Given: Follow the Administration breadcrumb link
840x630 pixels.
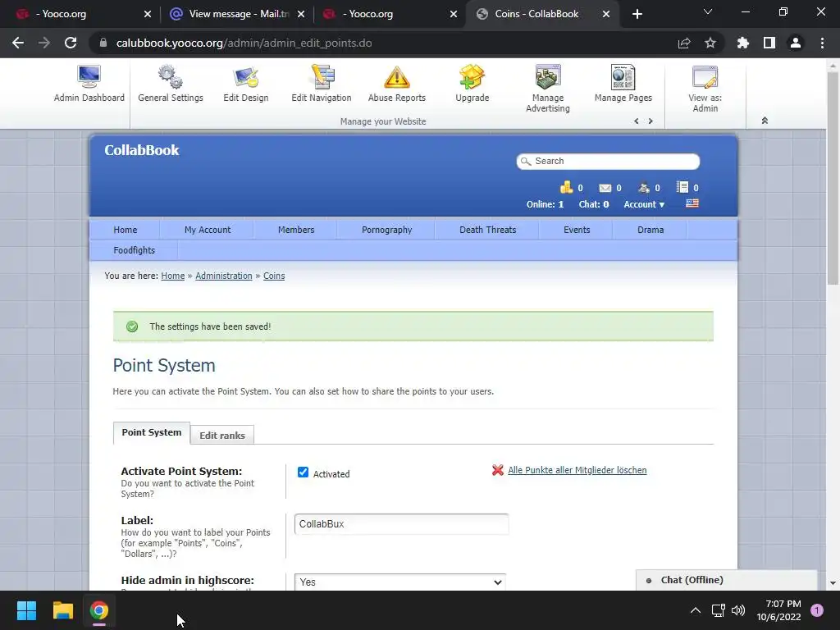Looking at the screenshot, I should (x=223, y=276).
